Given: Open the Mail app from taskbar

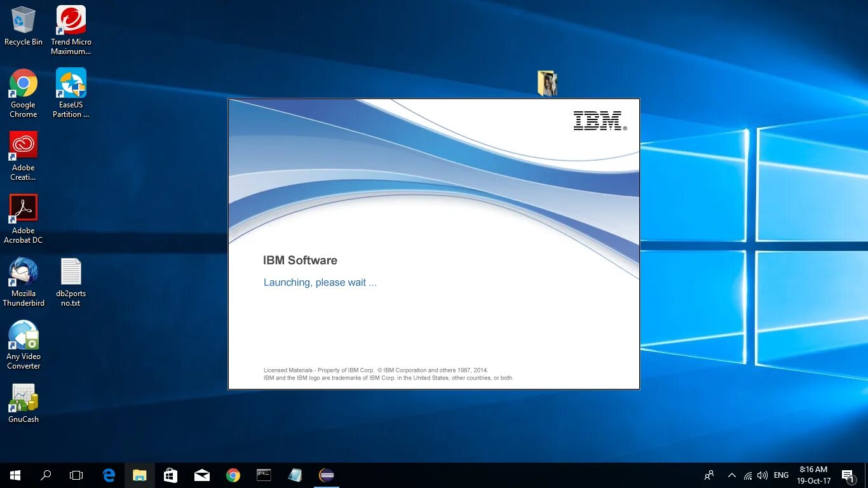Looking at the screenshot, I should click(x=202, y=475).
